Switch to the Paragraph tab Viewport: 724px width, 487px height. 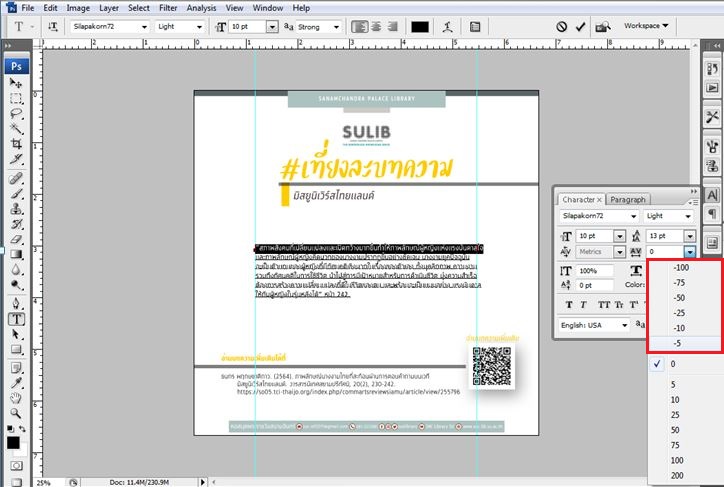click(x=627, y=199)
